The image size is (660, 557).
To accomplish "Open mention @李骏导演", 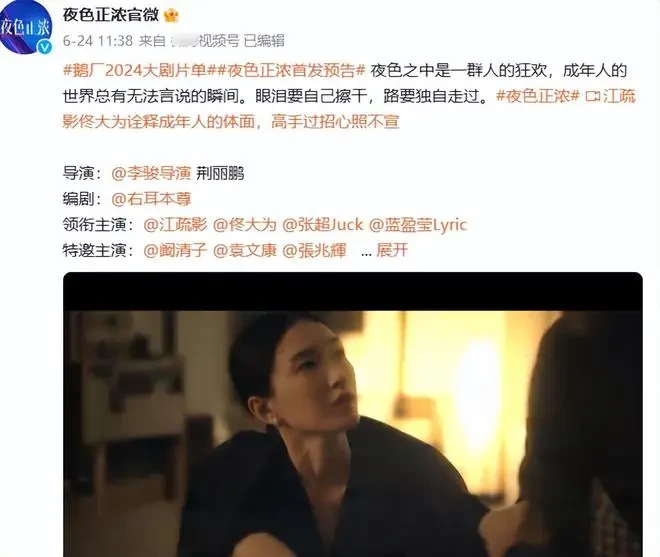I will click(x=151, y=173).
